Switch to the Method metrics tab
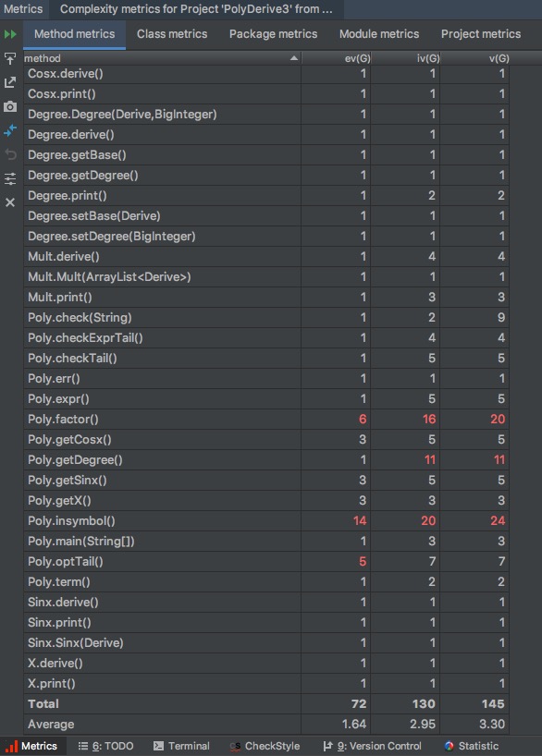The height and width of the screenshot is (756, 542). tap(74, 34)
